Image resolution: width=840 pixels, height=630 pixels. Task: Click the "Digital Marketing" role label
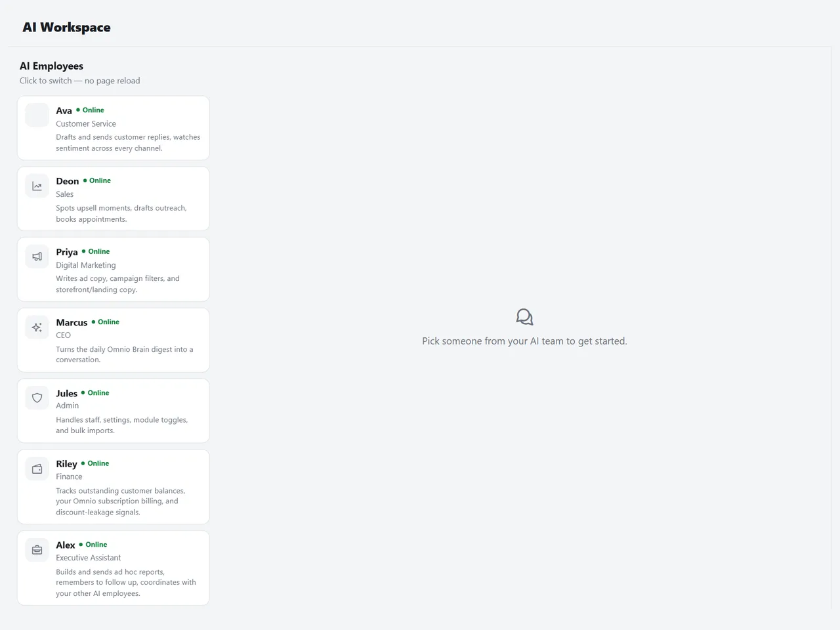(x=86, y=265)
